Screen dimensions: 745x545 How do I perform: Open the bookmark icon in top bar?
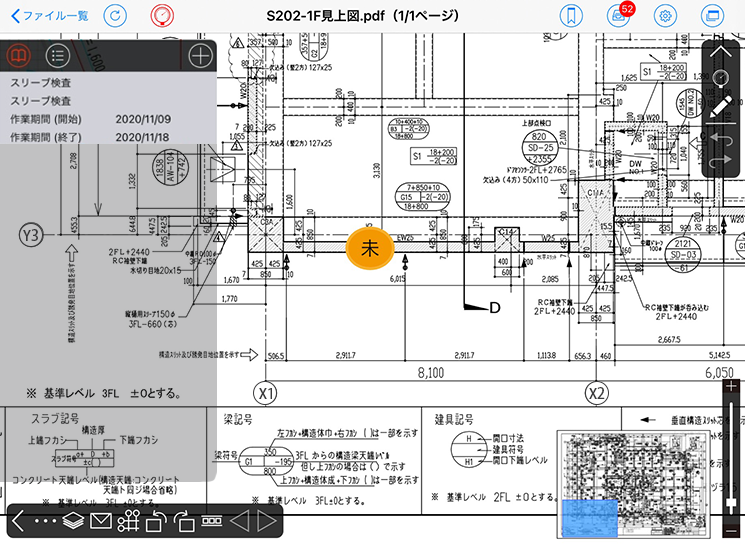coord(570,16)
